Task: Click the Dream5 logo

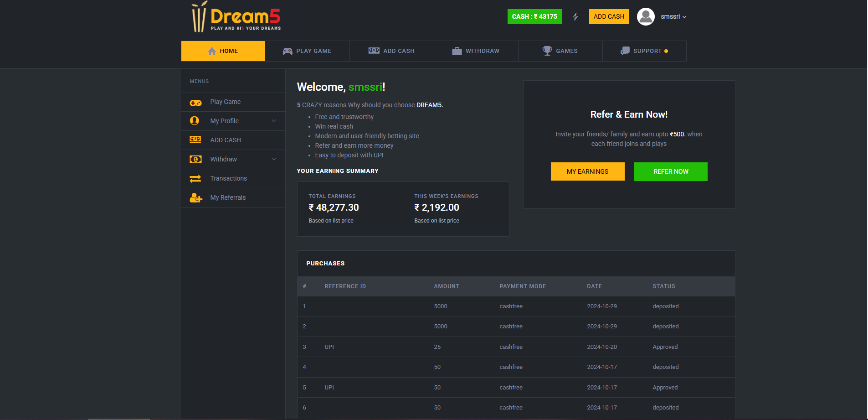Action: [236, 17]
